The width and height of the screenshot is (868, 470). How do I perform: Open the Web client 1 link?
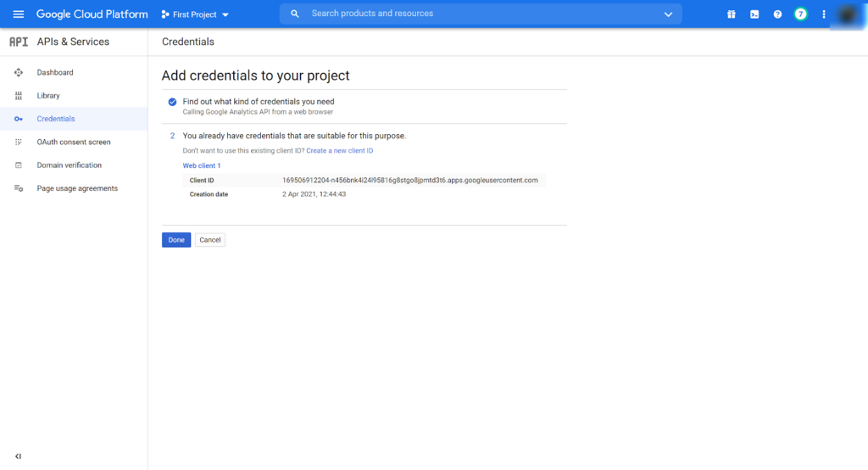(202, 165)
